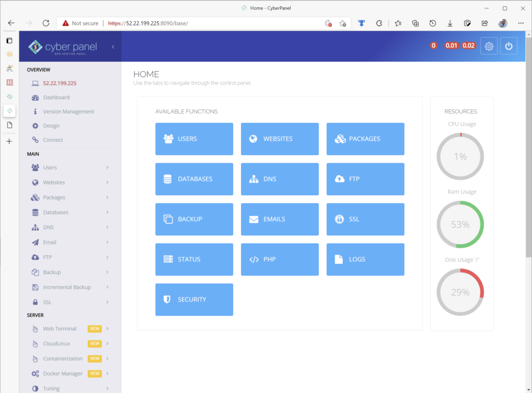Click the cyber panel logo
This screenshot has width=532, height=393.
pyautogui.click(x=63, y=47)
